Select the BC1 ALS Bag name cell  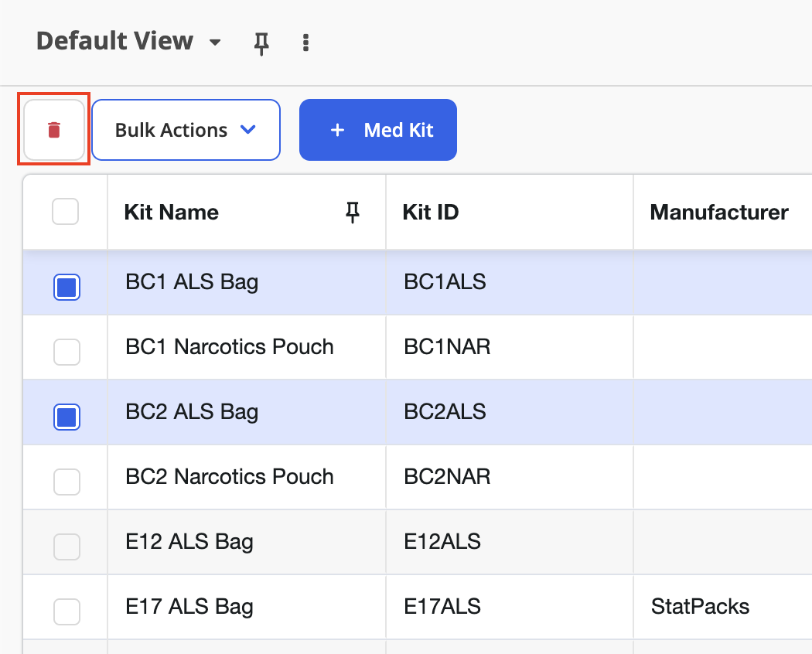point(247,283)
